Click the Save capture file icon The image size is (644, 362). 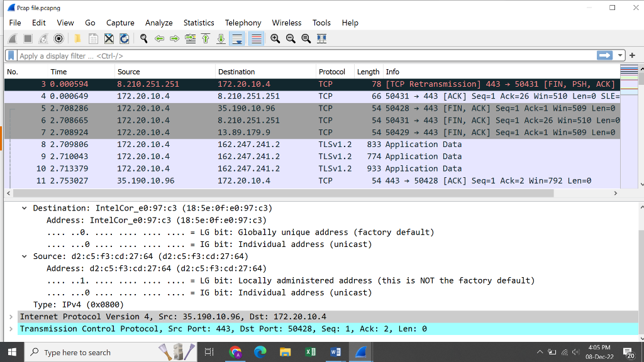point(93,38)
